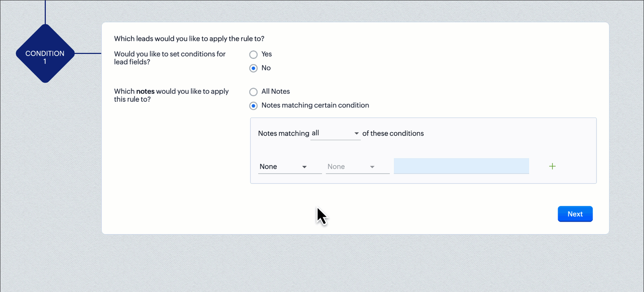Image resolution: width=644 pixels, height=292 pixels.
Task: Choose the All Notes radio option
Action: tap(253, 92)
